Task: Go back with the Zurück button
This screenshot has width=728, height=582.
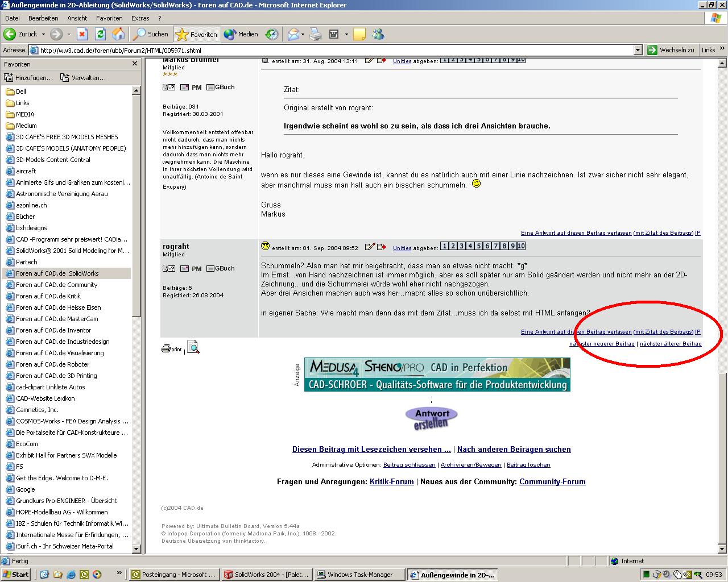Action: (20, 34)
